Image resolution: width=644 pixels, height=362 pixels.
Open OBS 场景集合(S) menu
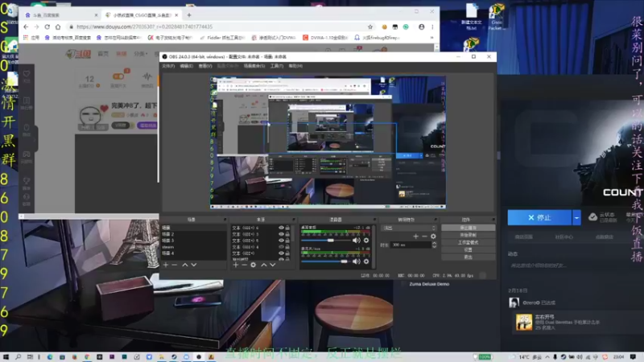(x=254, y=66)
